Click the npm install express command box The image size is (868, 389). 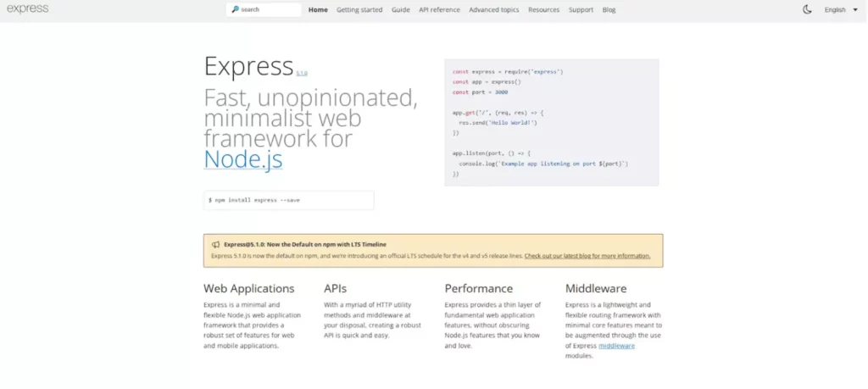pyautogui.click(x=288, y=200)
